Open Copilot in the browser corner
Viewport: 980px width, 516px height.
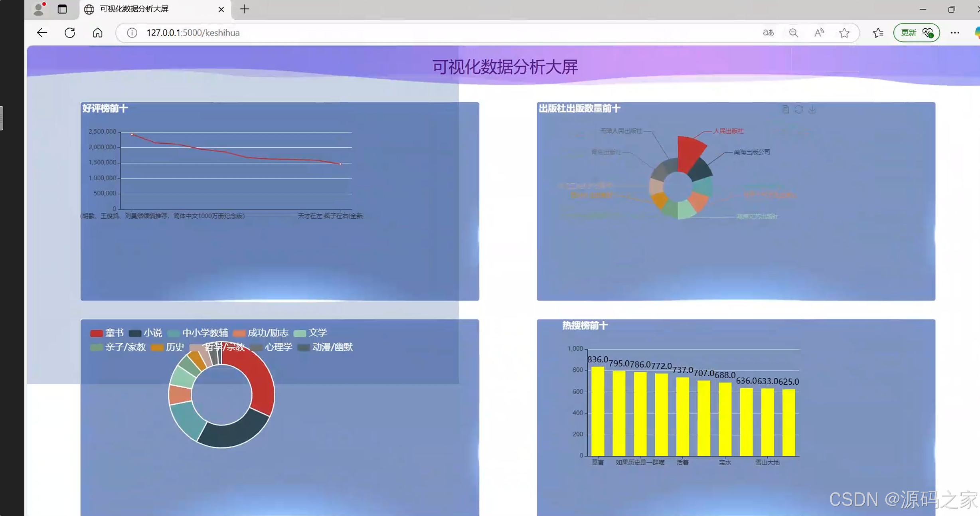(x=977, y=32)
